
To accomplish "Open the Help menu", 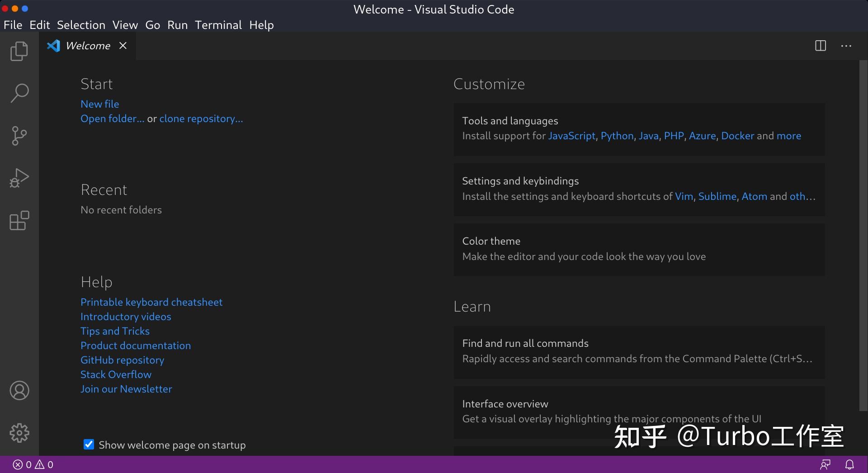I will (261, 25).
